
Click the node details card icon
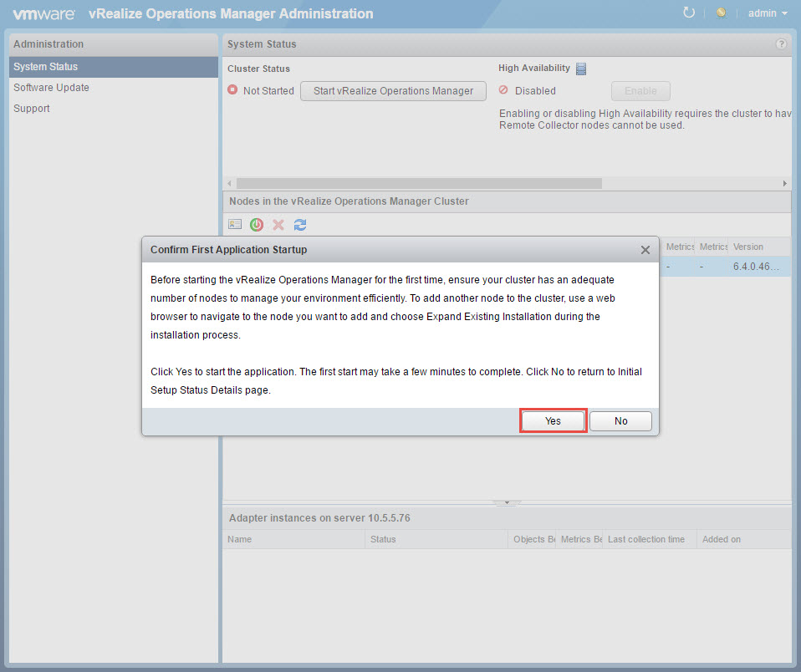coord(235,225)
